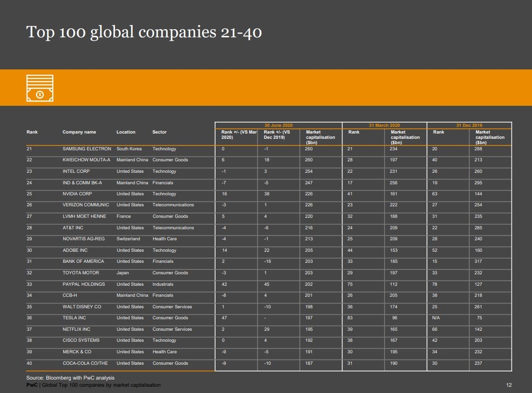532x393 pixels.
Task: Click the '30 June 2020' group header
Action: (278, 125)
